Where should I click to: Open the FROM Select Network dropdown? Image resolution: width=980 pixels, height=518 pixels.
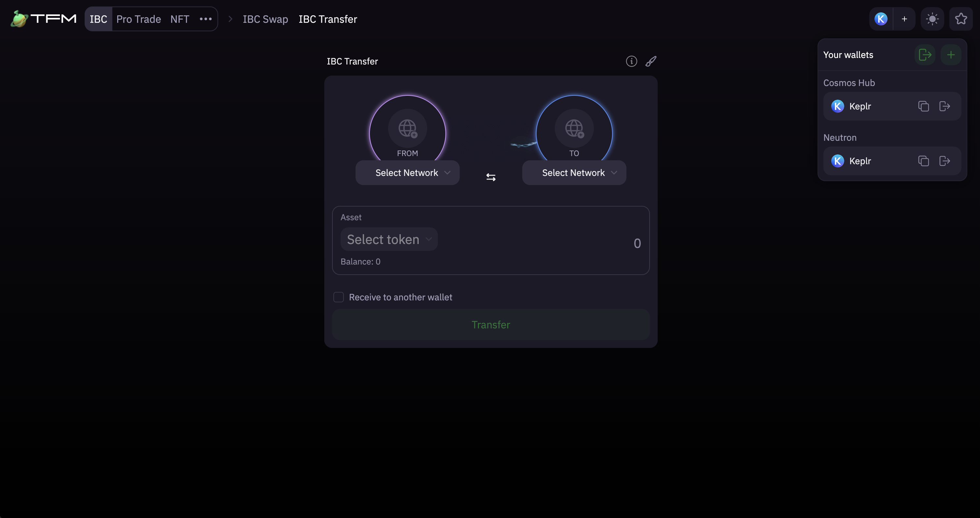(407, 173)
